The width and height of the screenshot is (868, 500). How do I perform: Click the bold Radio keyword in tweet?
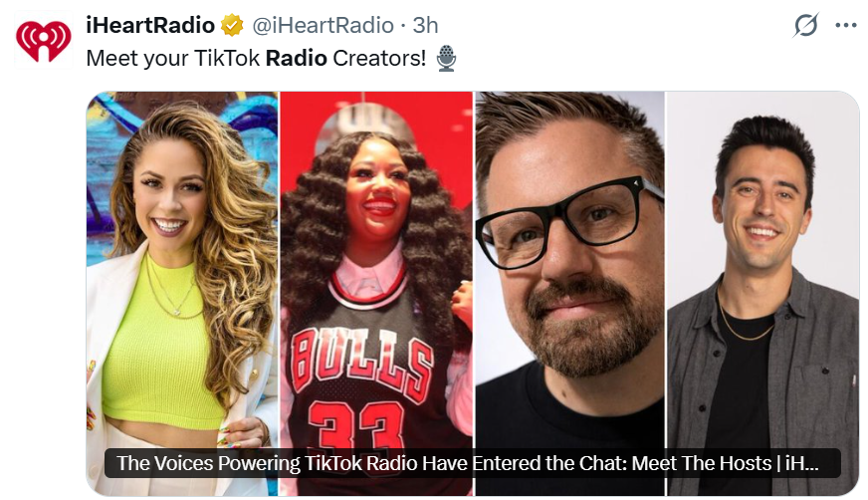[297, 58]
